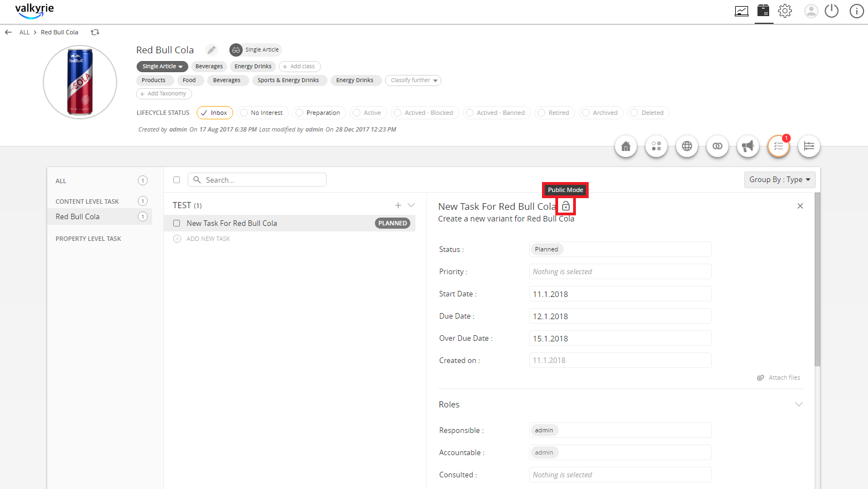This screenshot has width=868, height=489.
Task: Click ADD NEW TASK link
Action: [x=208, y=239]
